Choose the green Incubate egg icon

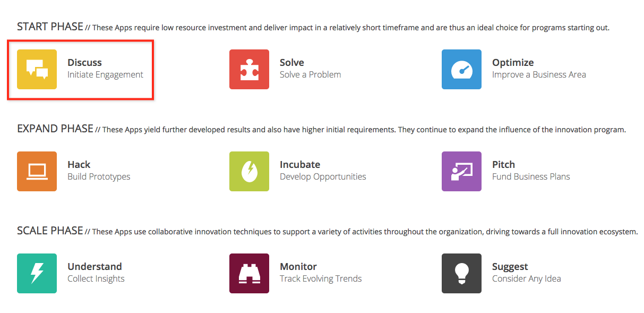[249, 171]
